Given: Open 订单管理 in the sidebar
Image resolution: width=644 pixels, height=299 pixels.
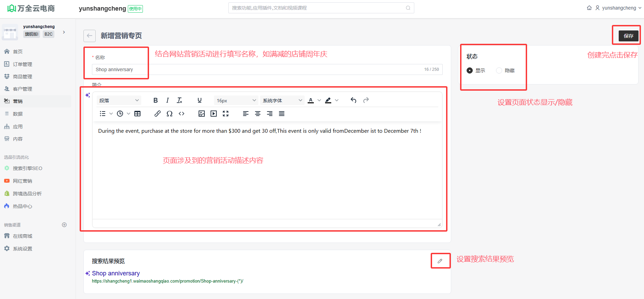Looking at the screenshot, I should point(23,64).
